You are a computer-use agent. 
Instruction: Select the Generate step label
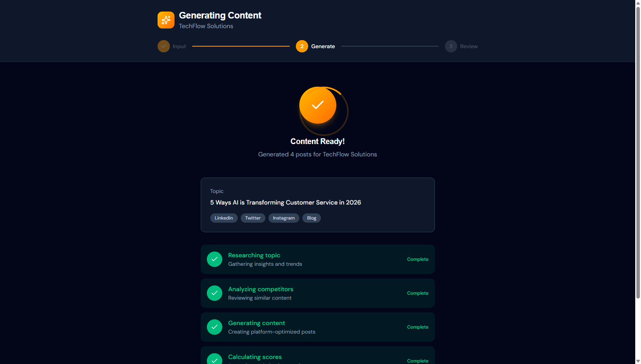coord(323,46)
